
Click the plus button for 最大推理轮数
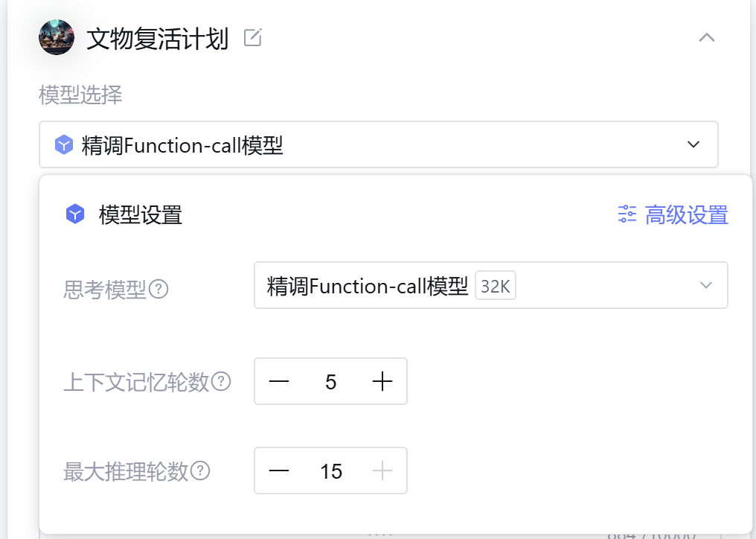(x=382, y=471)
